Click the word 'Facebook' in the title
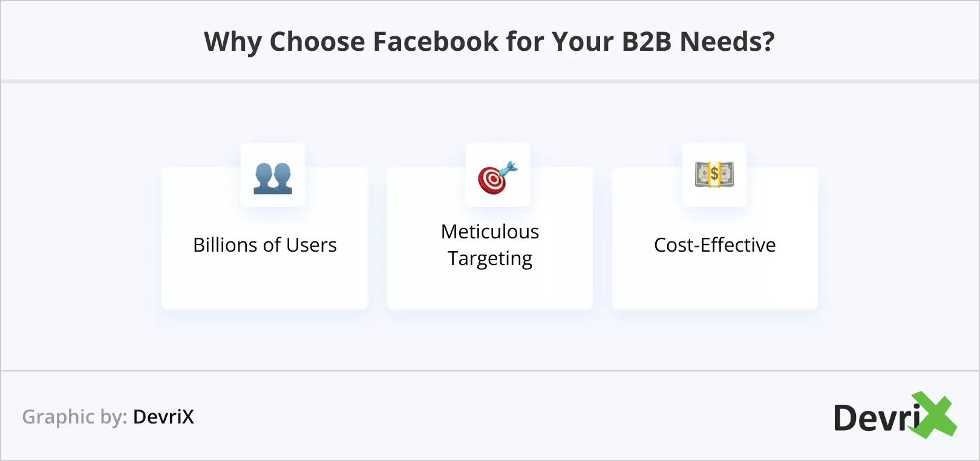Viewport: 980px width, 461px height. tap(436, 42)
